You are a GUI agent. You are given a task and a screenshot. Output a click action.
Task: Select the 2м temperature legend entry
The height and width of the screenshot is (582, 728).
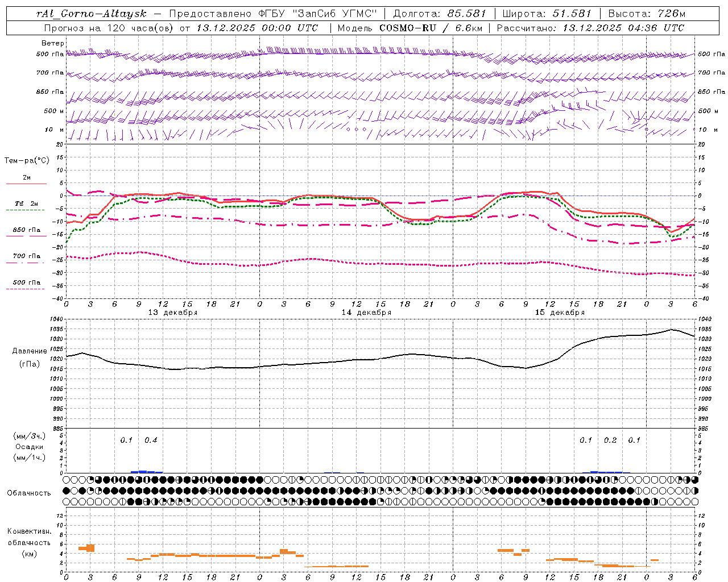(27, 178)
